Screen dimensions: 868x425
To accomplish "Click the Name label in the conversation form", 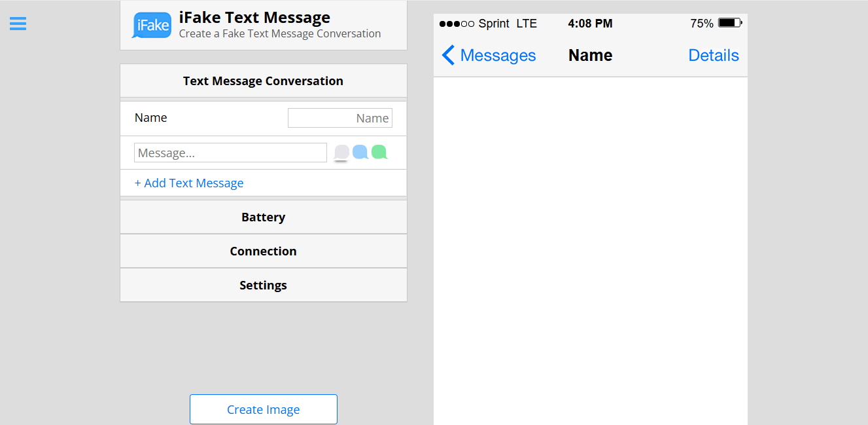I will (151, 118).
